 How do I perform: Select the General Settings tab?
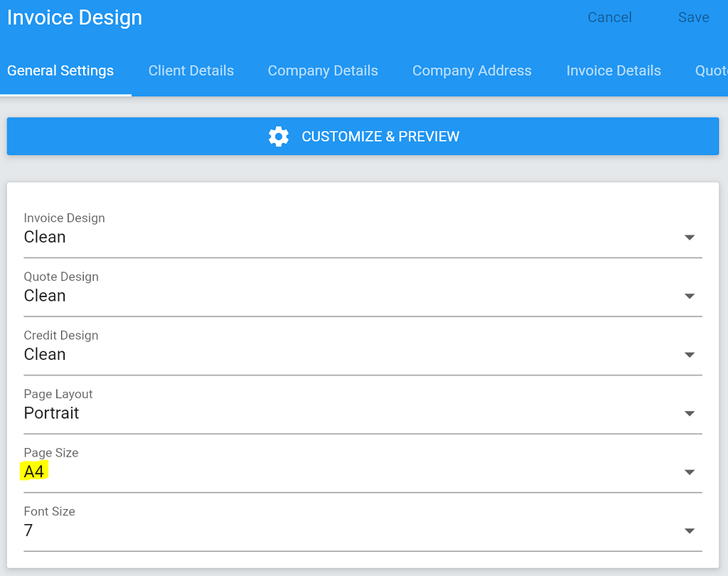60,70
